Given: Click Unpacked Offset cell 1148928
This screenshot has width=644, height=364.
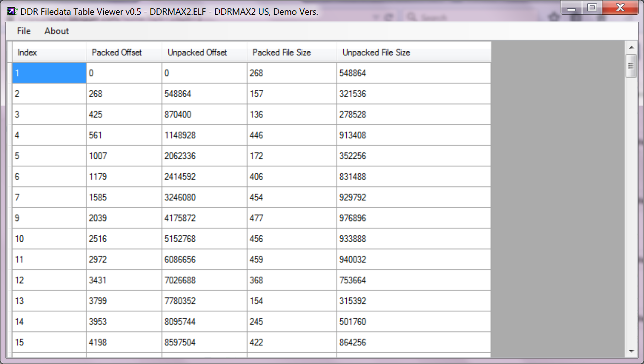Looking at the screenshot, I should [x=205, y=135].
